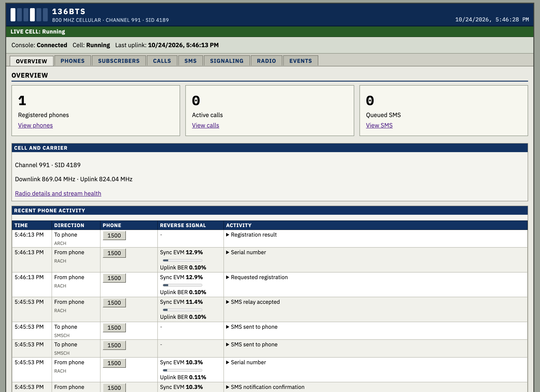Image resolution: width=540 pixels, height=392 pixels.
Task: Click the header clock 10/24/2026, 5:46:28 PM
Action: 492,20
